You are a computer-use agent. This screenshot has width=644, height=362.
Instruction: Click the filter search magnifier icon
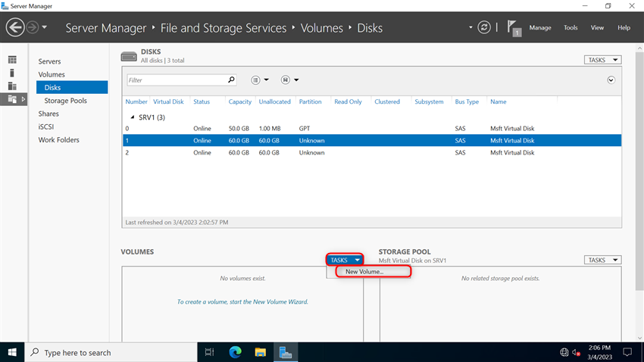[x=231, y=80]
